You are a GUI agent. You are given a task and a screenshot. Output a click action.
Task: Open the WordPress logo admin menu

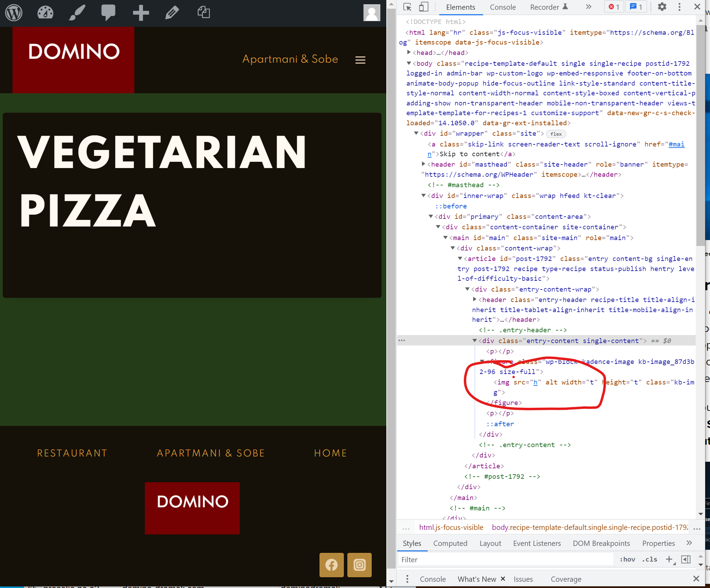pos(14,13)
